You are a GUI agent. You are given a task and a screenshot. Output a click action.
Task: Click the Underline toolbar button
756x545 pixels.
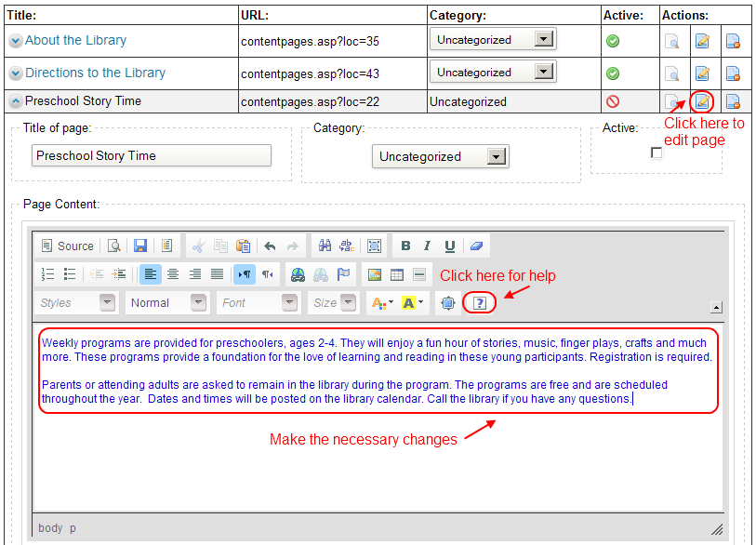(450, 246)
